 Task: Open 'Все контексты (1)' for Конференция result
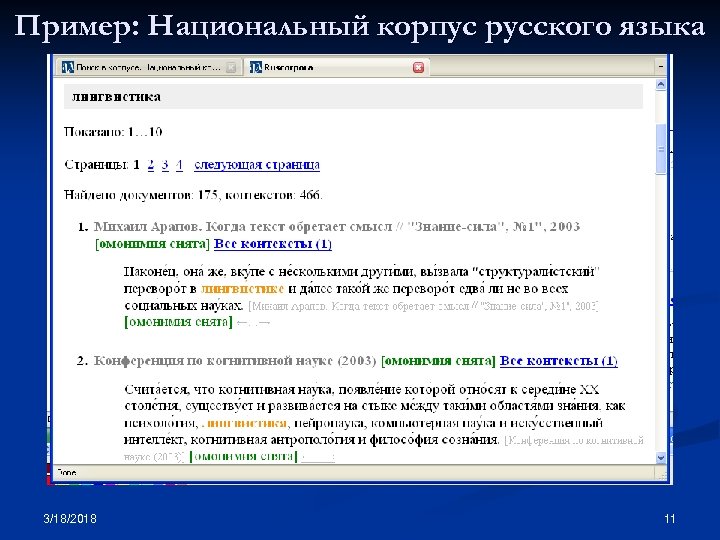coord(558,360)
